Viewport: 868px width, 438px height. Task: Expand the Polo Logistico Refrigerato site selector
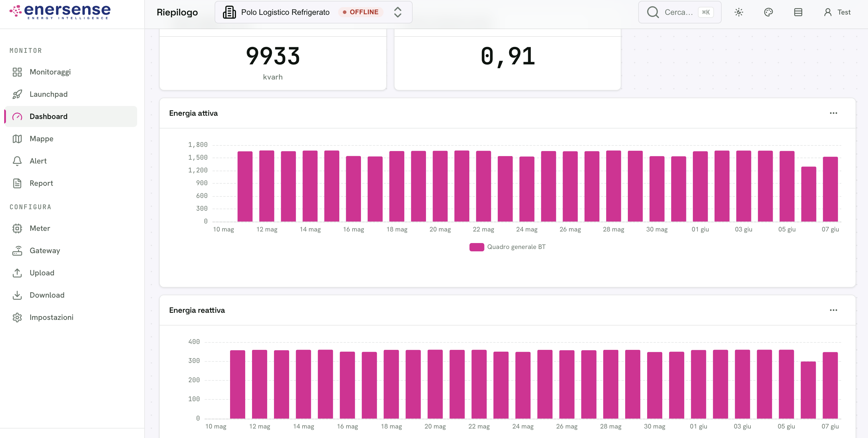coord(313,12)
